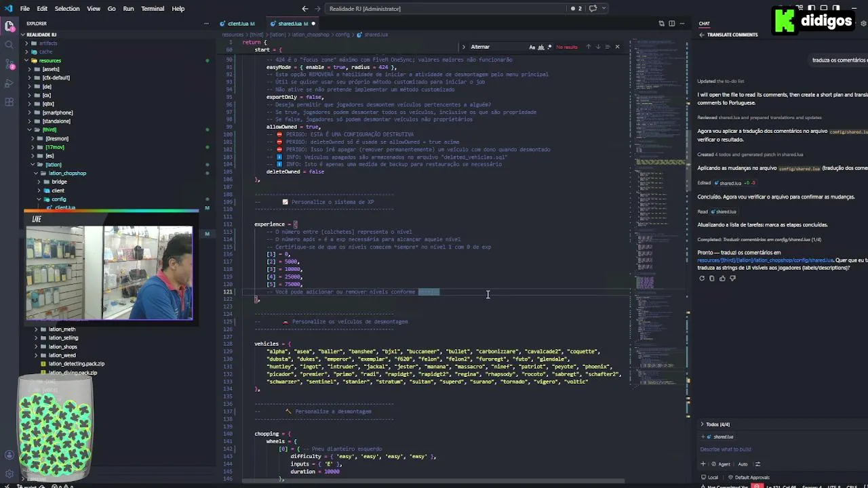Go back from Translate Comments chat

tap(702, 35)
